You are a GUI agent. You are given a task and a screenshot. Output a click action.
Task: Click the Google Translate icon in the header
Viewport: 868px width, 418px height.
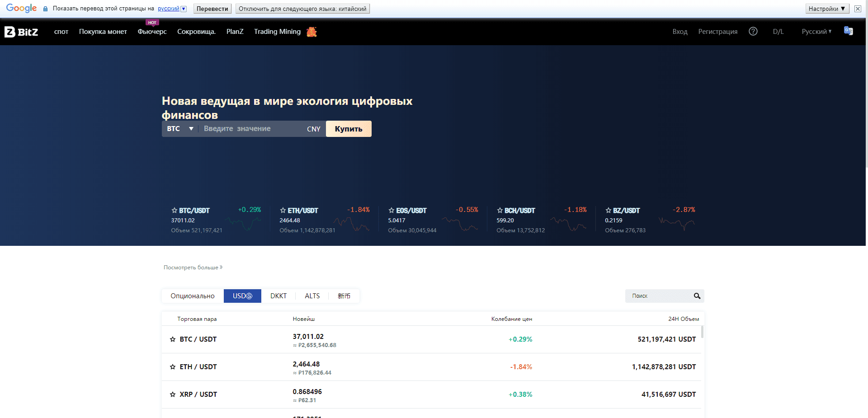pyautogui.click(x=848, y=31)
